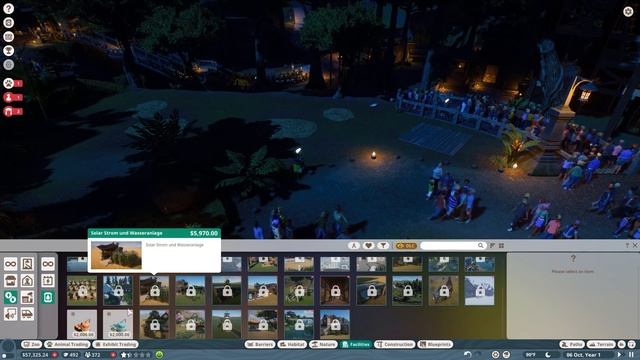Select locked thumbnail under the tooltip arrow

pyautogui.click(x=154, y=290)
